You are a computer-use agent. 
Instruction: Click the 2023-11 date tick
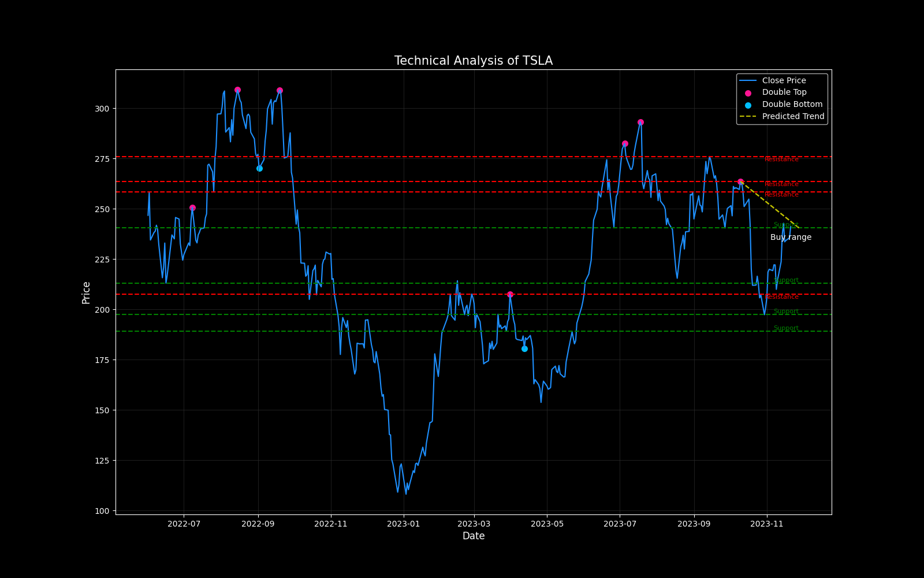[767, 524]
